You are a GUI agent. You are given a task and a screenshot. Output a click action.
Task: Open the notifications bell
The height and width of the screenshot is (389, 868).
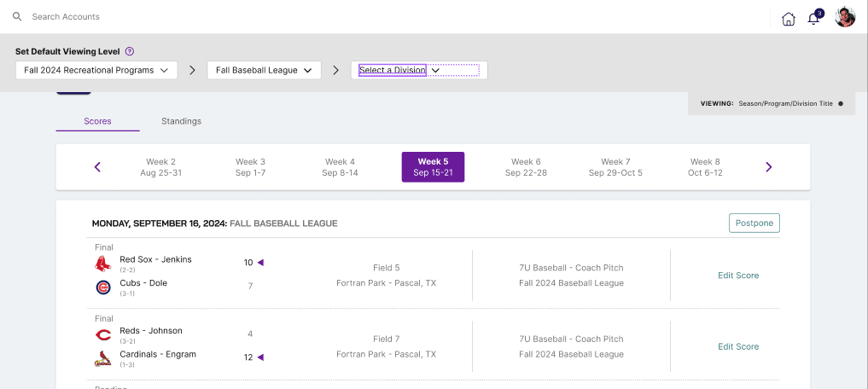click(813, 18)
